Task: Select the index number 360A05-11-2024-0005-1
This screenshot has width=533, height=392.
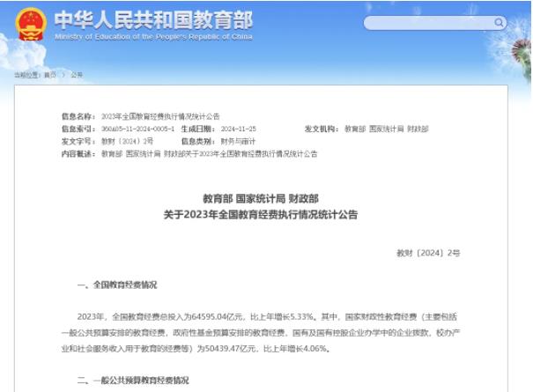Action: tap(137, 129)
